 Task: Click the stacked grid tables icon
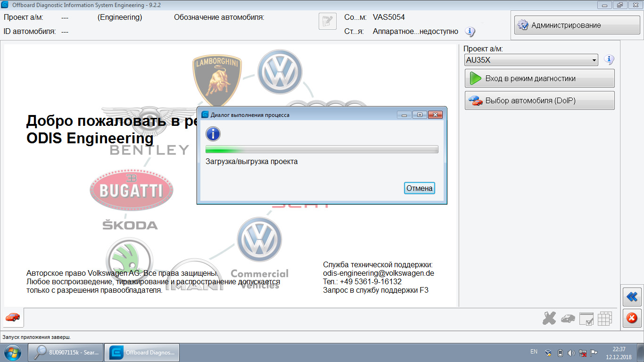click(x=605, y=319)
